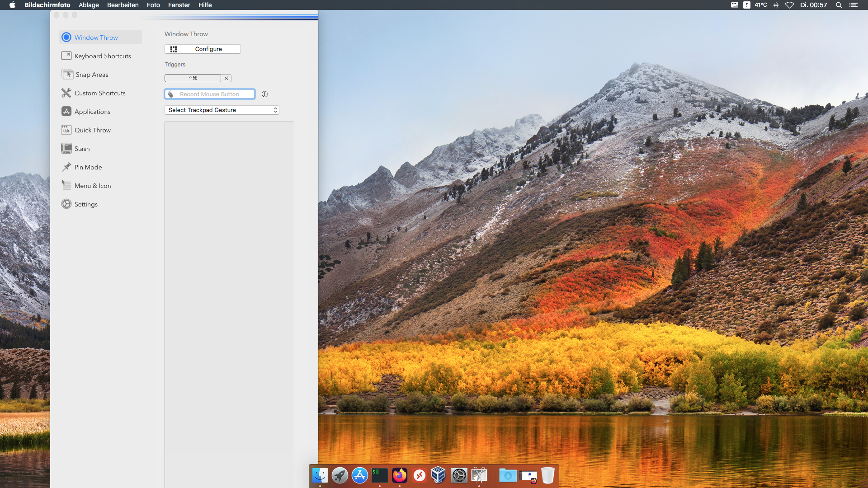Show info about mouse button recording
Image resolution: width=868 pixels, height=488 pixels.
click(265, 94)
